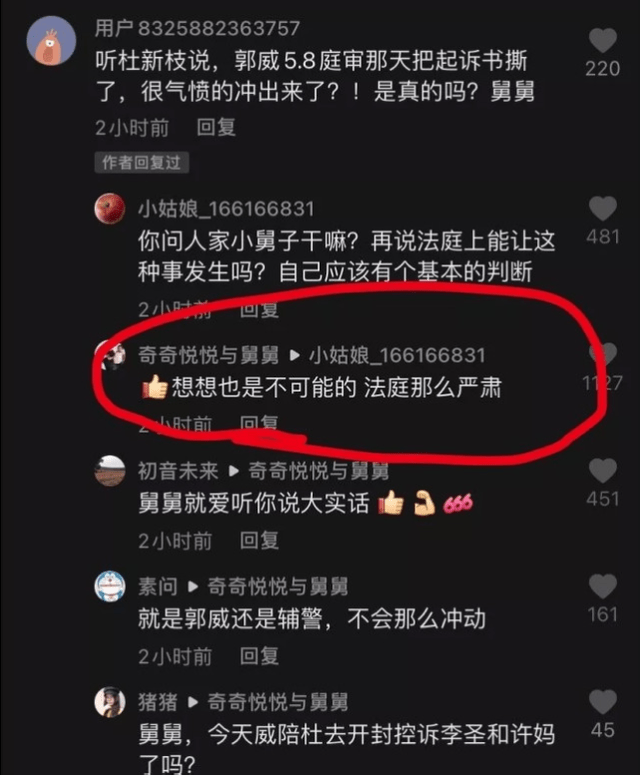Reply to the top comment via 回复
The width and height of the screenshot is (640, 775).
(216, 128)
